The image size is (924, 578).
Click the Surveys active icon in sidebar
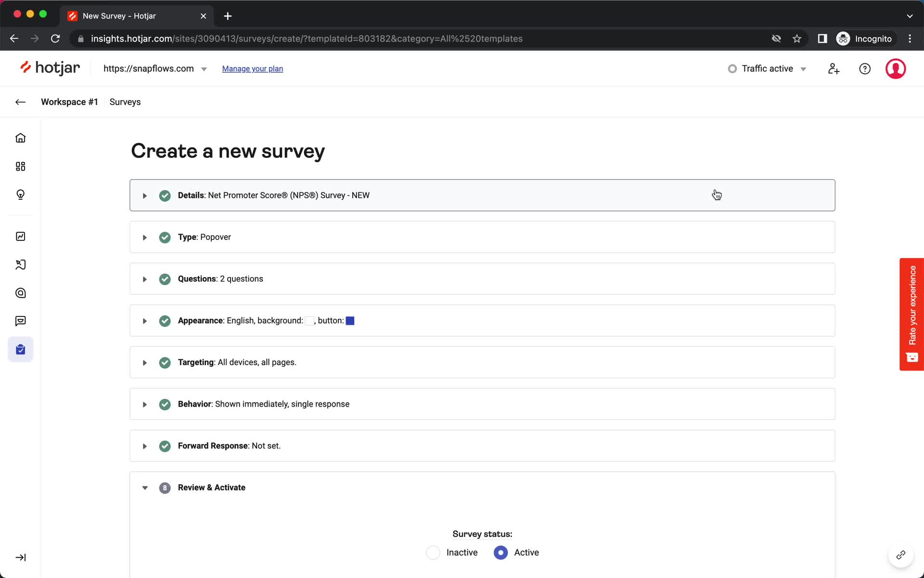(x=21, y=349)
